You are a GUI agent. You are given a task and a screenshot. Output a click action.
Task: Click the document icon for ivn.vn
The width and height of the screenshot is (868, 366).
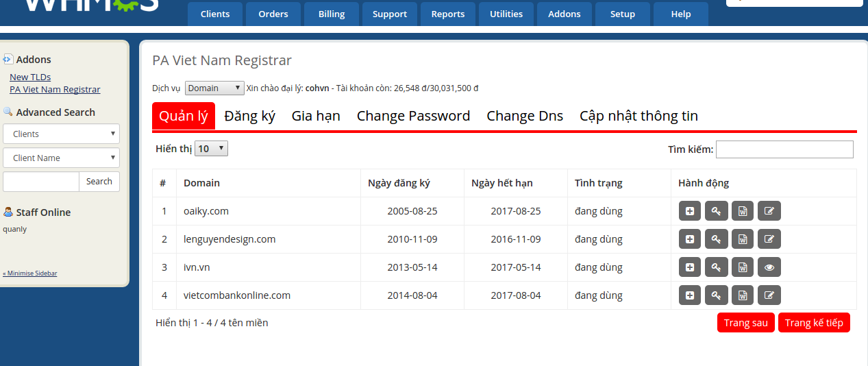coord(743,267)
